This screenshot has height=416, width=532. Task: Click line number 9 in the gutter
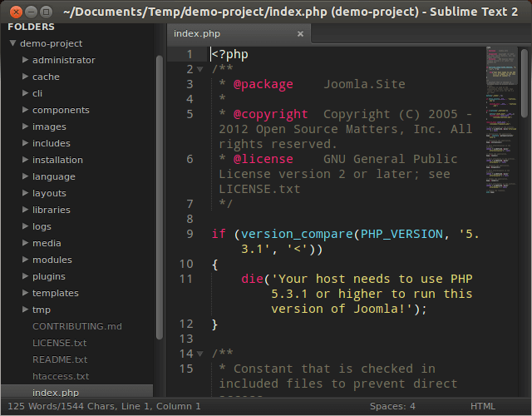tap(190, 234)
